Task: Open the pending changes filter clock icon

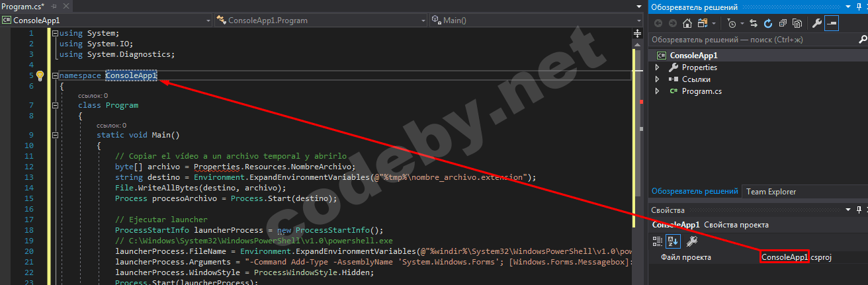Action: [x=732, y=23]
